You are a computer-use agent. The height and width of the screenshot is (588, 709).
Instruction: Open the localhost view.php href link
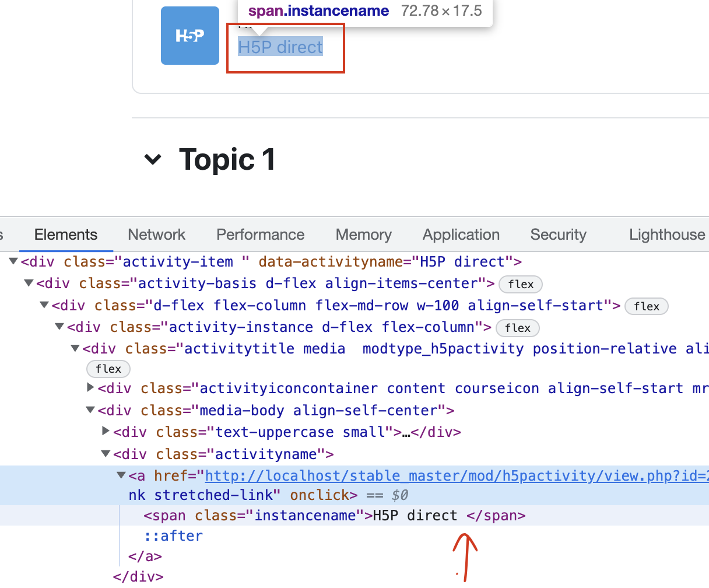point(457,476)
